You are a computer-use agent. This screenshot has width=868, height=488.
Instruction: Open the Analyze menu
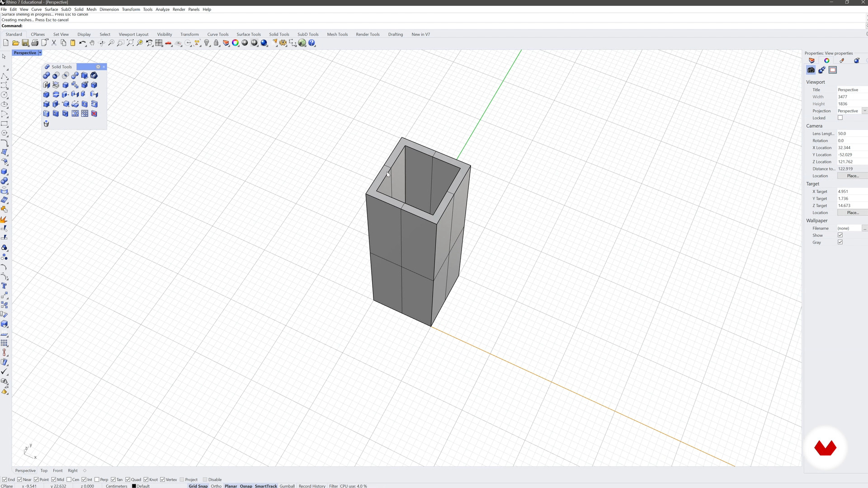pyautogui.click(x=162, y=9)
